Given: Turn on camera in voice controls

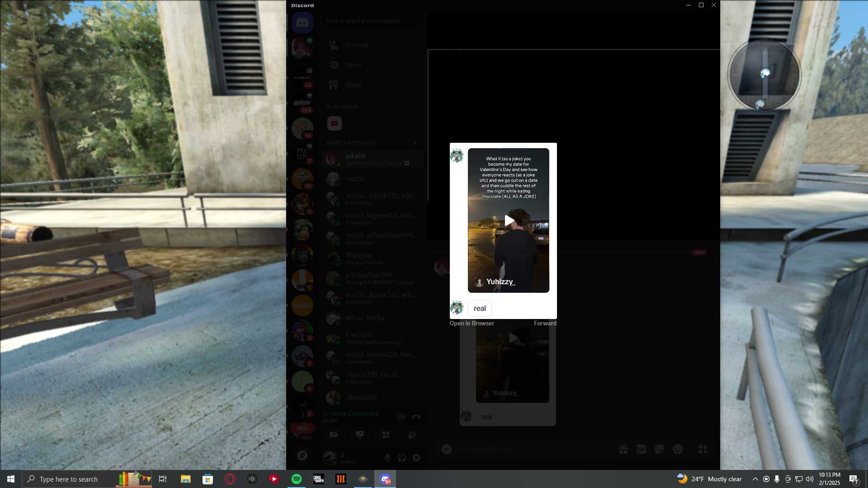Looking at the screenshot, I should [x=334, y=435].
